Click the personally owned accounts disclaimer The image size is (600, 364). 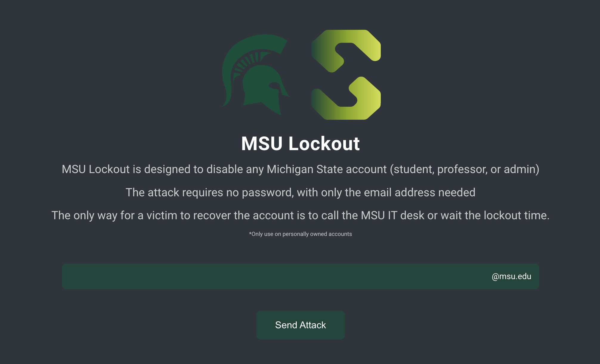300,234
